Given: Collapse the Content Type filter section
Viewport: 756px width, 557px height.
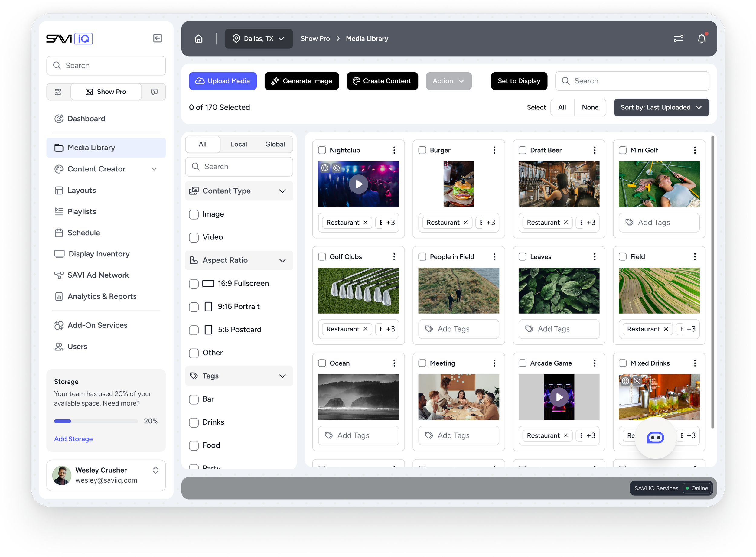Looking at the screenshot, I should point(282,191).
